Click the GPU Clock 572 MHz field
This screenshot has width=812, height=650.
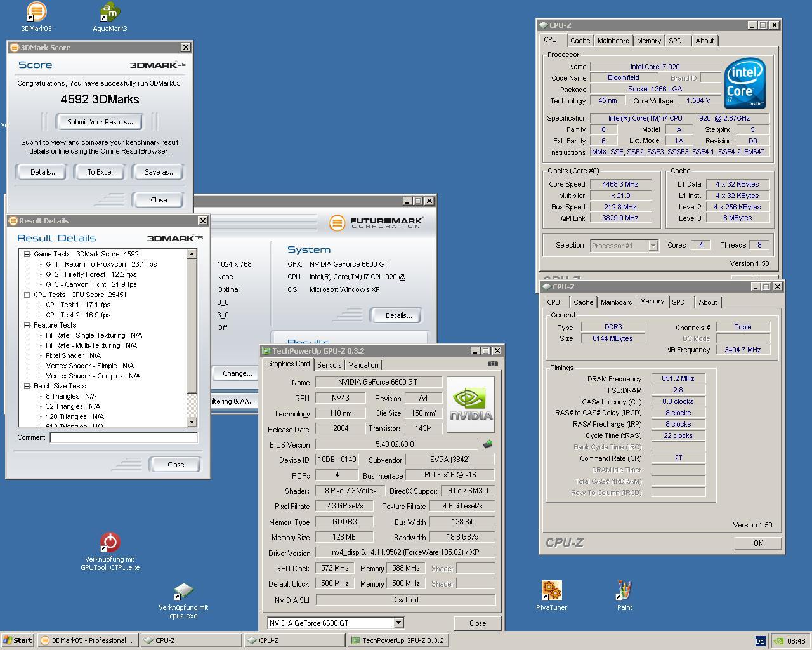tap(334, 568)
